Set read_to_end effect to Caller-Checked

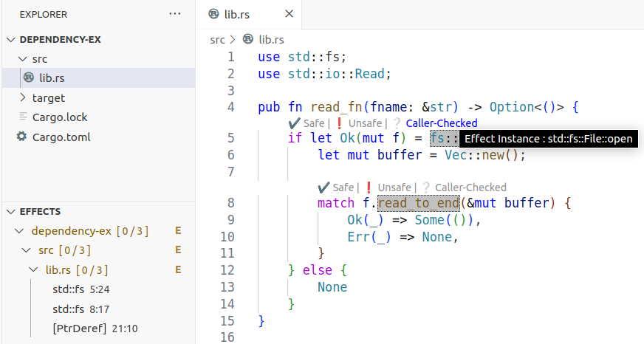(469, 188)
